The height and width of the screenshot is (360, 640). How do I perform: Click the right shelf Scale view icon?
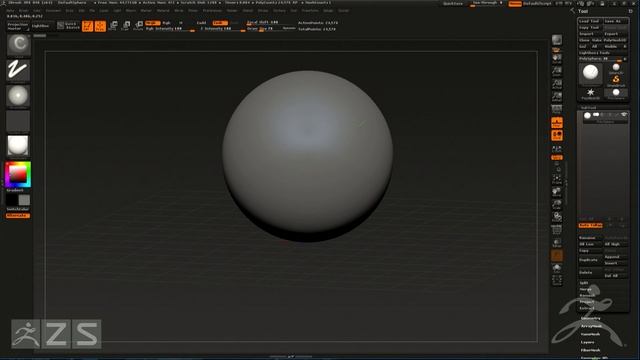click(x=557, y=204)
